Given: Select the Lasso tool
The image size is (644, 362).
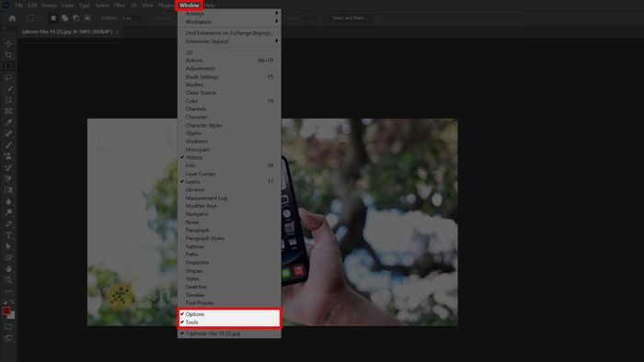Looking at the screenshot, I should 8,77.
